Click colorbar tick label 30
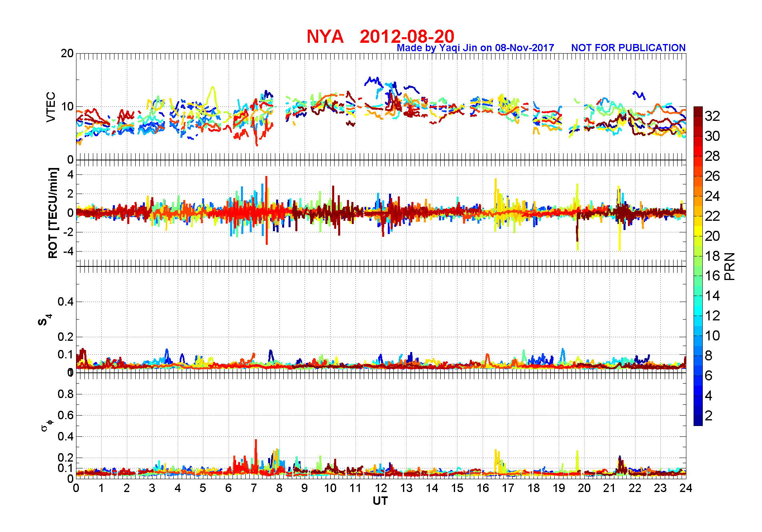 point(712,136)
